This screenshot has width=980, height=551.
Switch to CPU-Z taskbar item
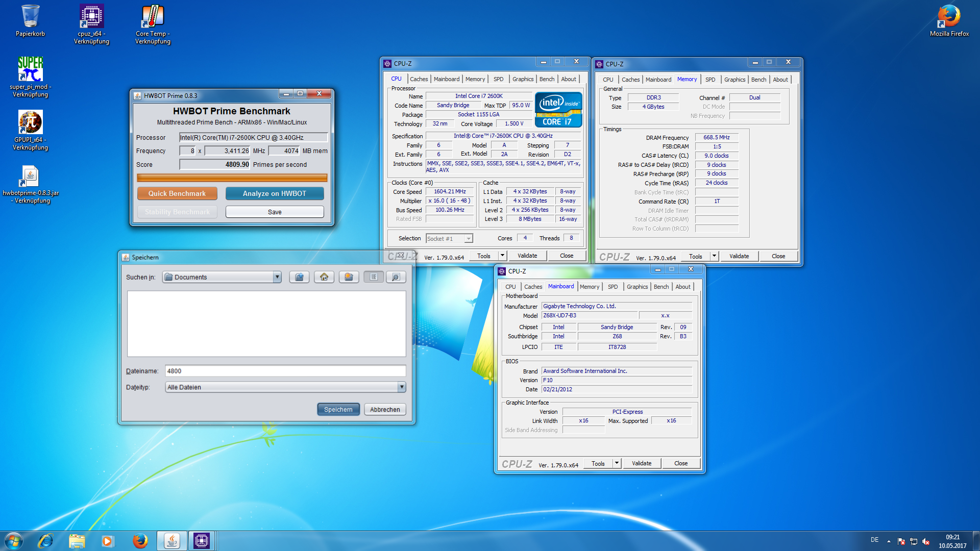pos(202,541)
